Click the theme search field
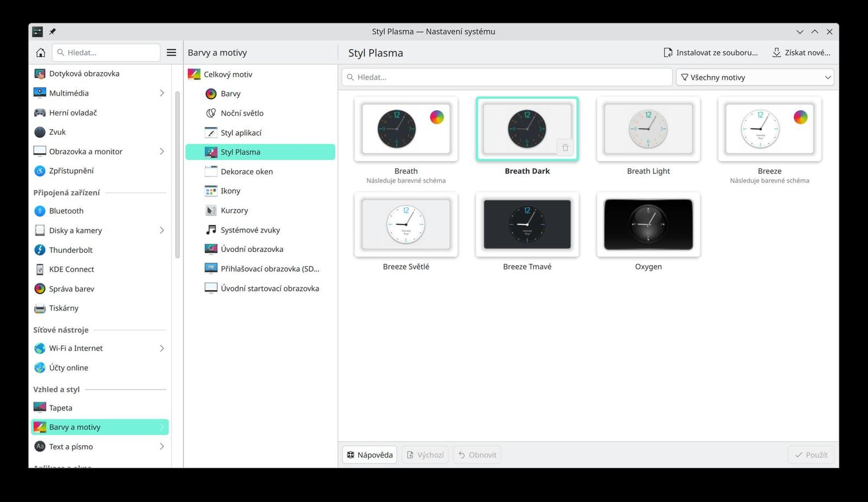The width and height of the screenshot is (868, 502). pos(506,77)
